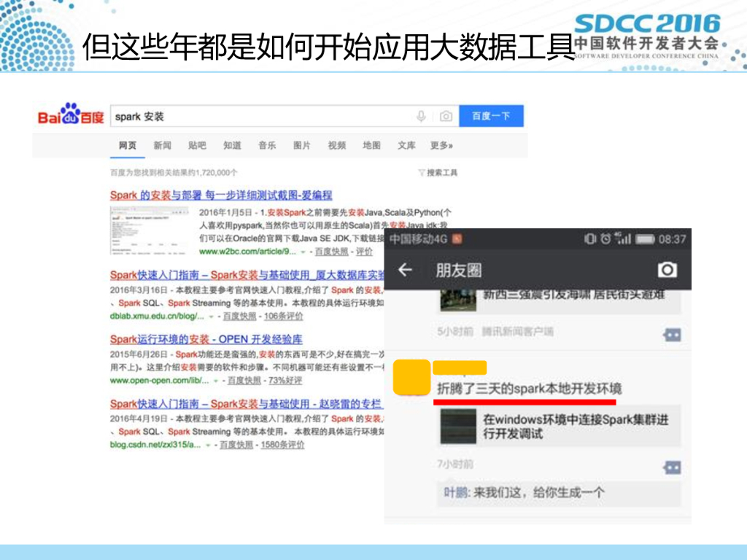
Task: Tap the shared Spark article thumbnail
Action: 458,427
